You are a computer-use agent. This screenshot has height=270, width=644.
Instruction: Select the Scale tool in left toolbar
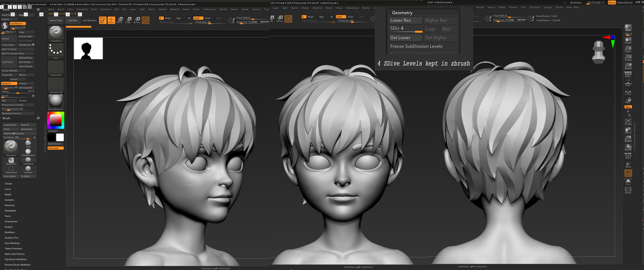point(128,20)
